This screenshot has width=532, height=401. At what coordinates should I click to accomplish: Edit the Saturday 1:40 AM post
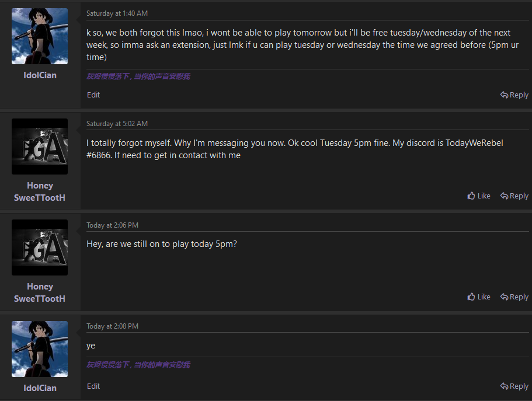point(93,95)
